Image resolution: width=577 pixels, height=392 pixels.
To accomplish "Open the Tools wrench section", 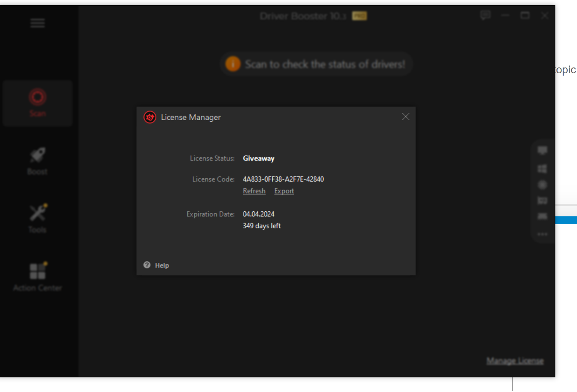I will [38, 218].
